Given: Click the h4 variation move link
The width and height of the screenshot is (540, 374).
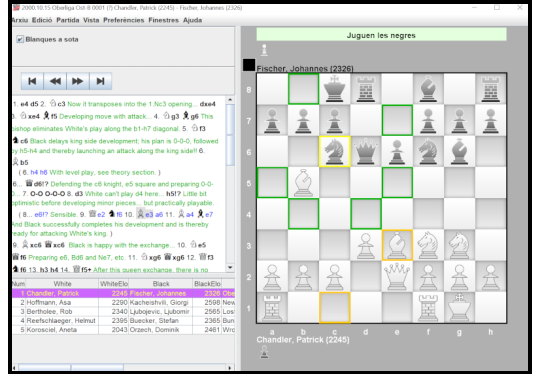Looking at the screenshot, I should (x=34, y=172).
